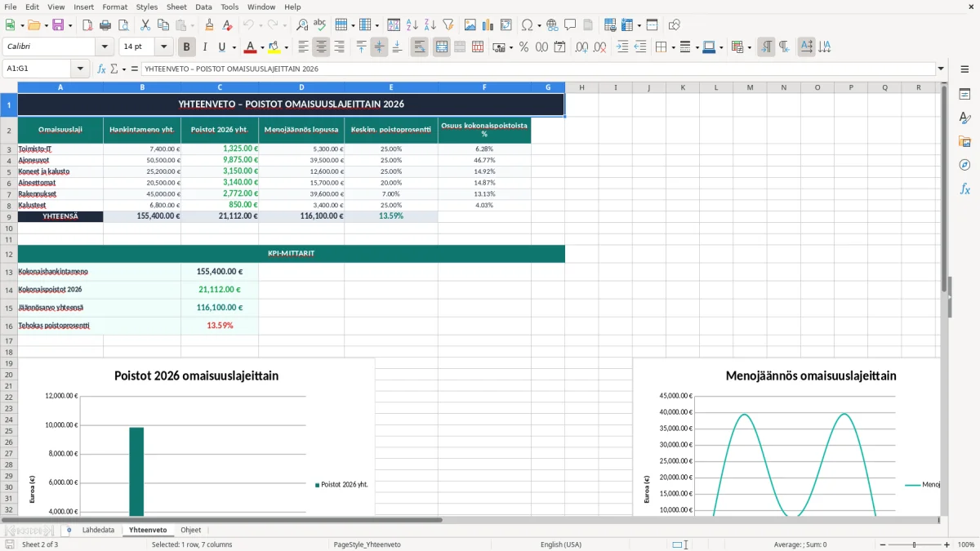
Task: Open the Insert Chart tool
Action: 488,25
